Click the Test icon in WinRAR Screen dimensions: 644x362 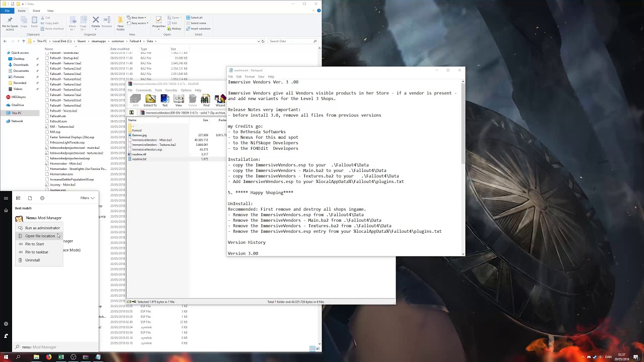165,101
